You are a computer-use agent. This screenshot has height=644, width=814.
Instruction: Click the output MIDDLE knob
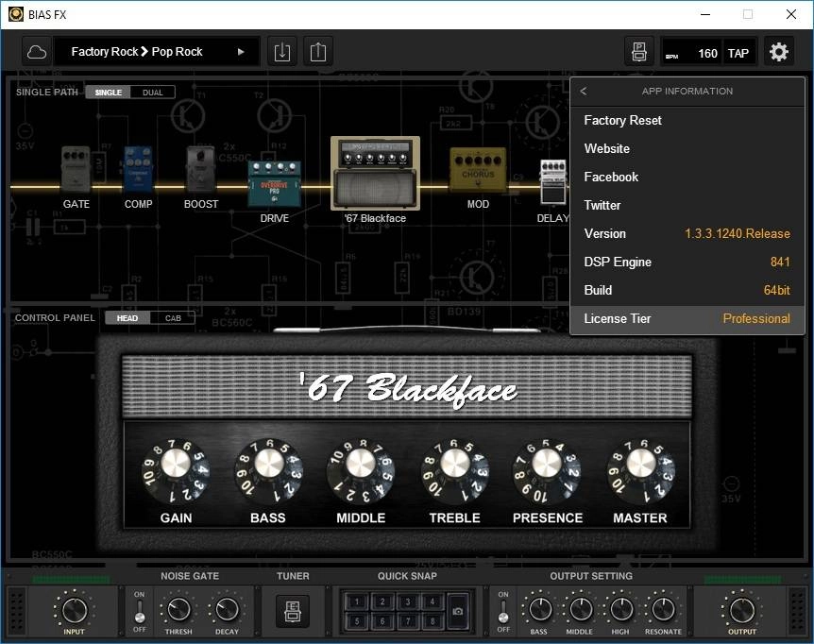point(580,609)
